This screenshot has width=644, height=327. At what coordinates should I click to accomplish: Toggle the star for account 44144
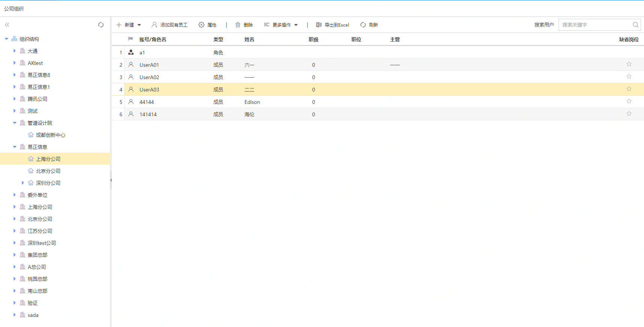coord(629,101)
